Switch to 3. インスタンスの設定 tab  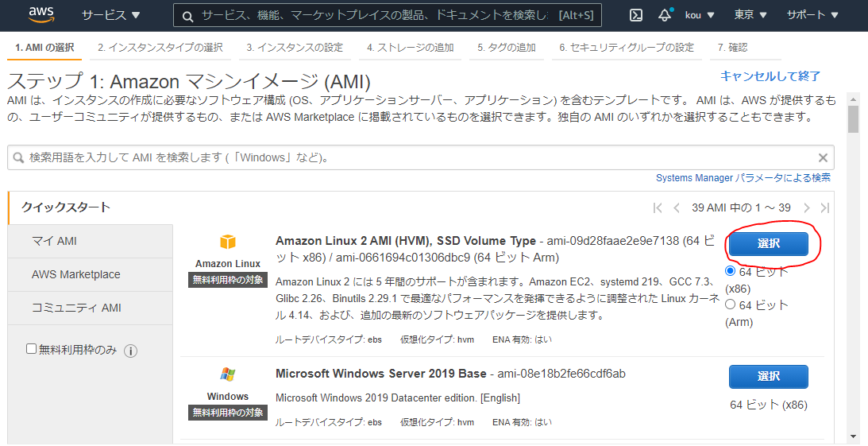tap(295, 48)
